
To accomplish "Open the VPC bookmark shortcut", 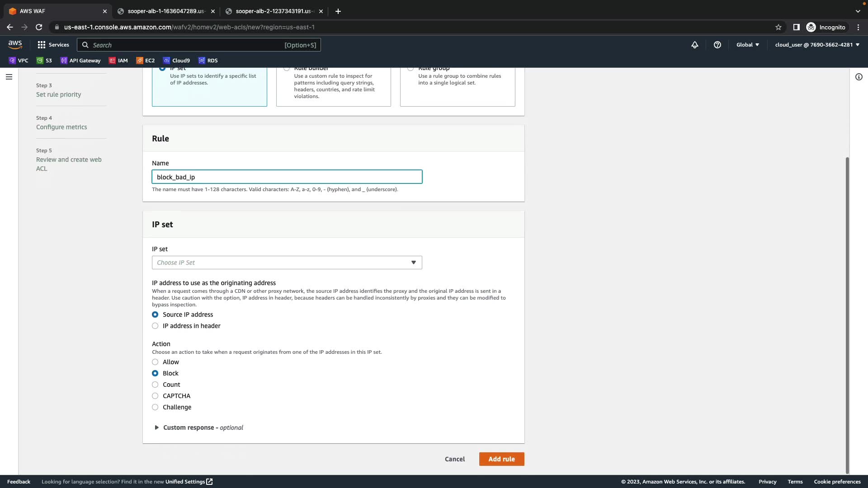I will tap(19, 61).
